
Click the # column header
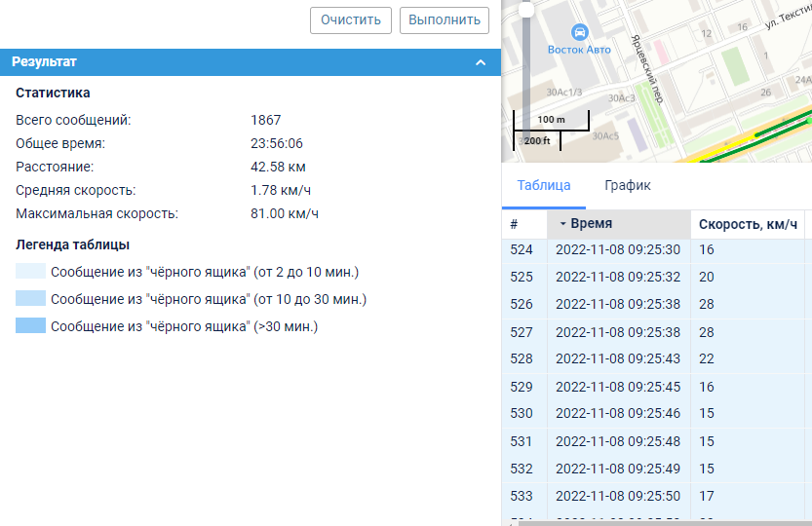coord(523,225)
